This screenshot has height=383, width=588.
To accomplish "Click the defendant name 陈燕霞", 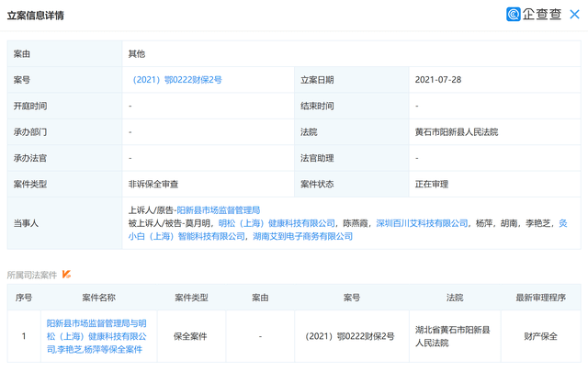I will pyautogui.click(x=356, y=223).
